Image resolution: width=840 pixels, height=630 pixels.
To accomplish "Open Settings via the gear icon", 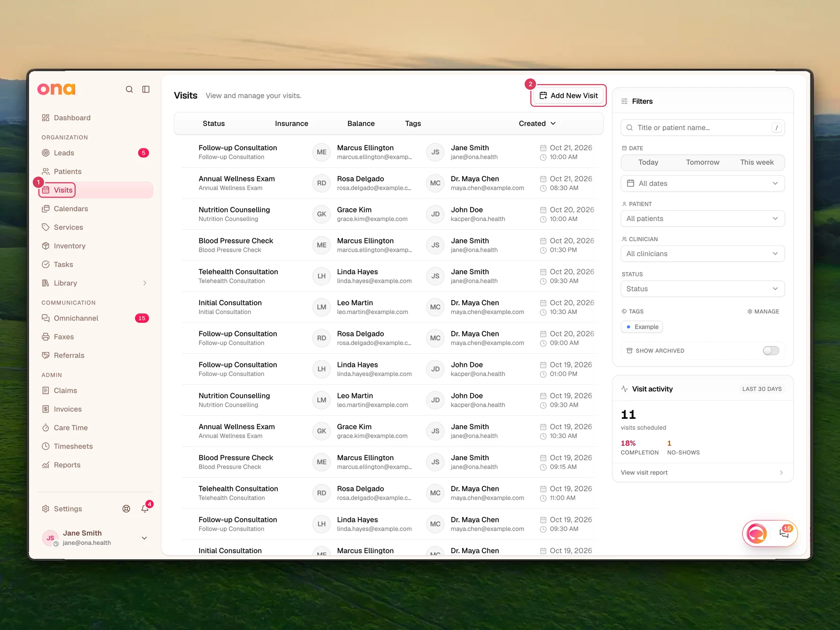I will click(x=45, y=509).
